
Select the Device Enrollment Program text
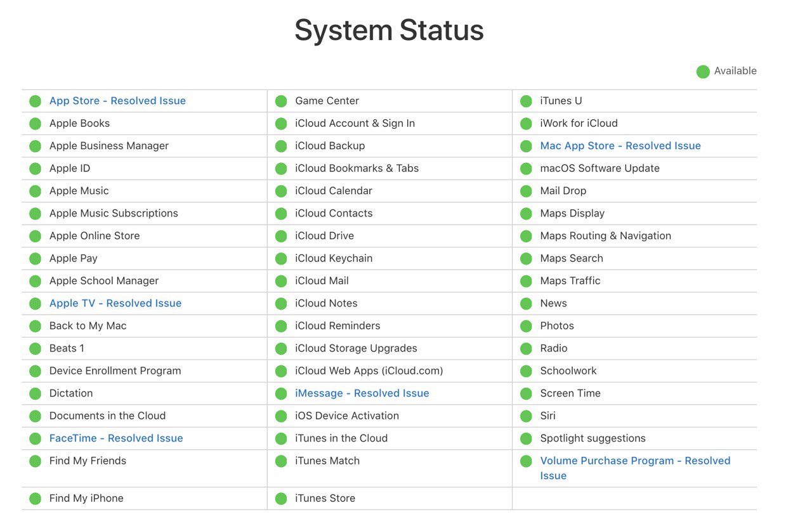pos(115,371)
